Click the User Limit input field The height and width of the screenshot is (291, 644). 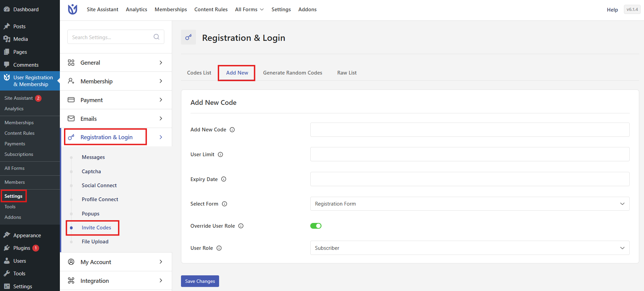[470, 154]
